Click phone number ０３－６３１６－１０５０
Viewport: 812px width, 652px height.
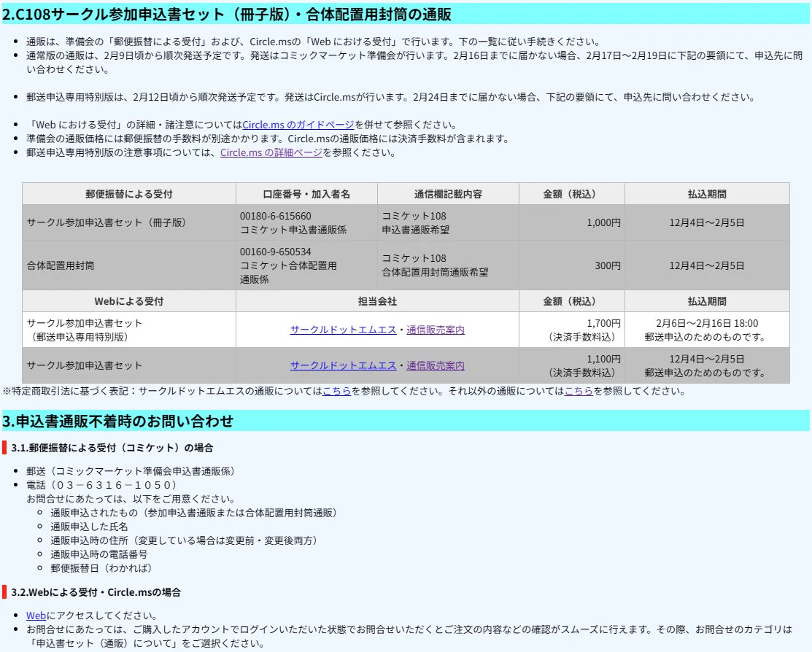click(113, 485)
